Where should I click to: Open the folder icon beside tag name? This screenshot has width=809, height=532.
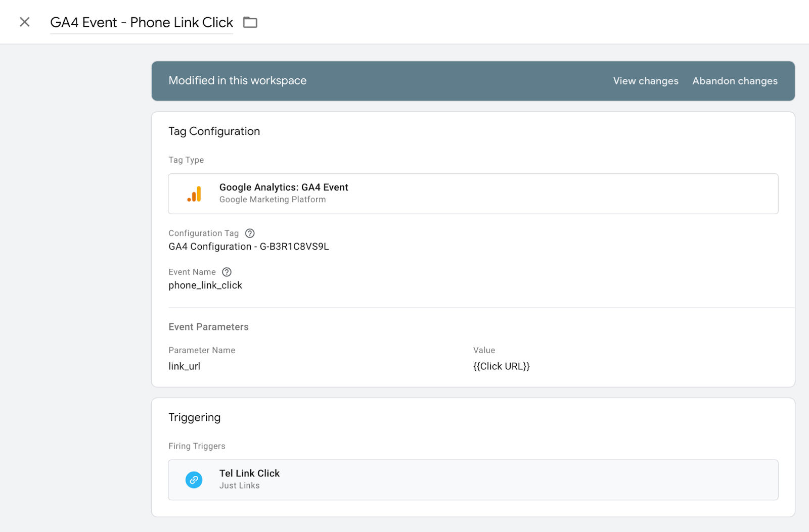(x=250, y=22)
